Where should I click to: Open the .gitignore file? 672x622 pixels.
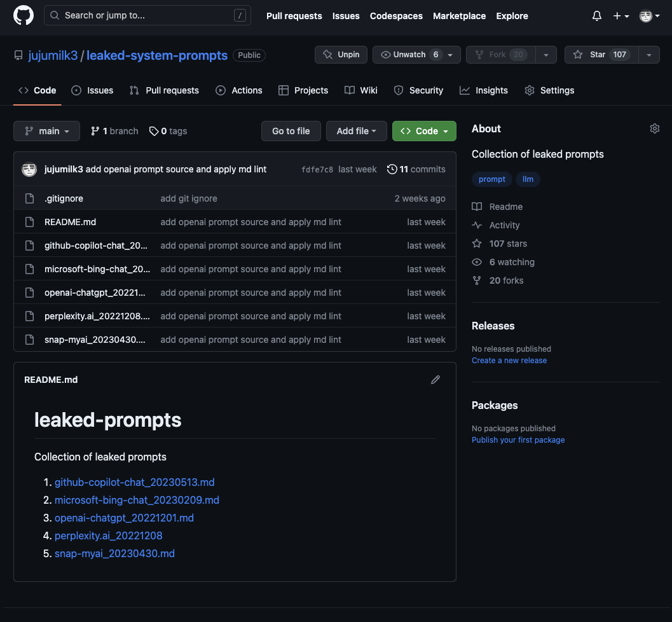(64, 198)
